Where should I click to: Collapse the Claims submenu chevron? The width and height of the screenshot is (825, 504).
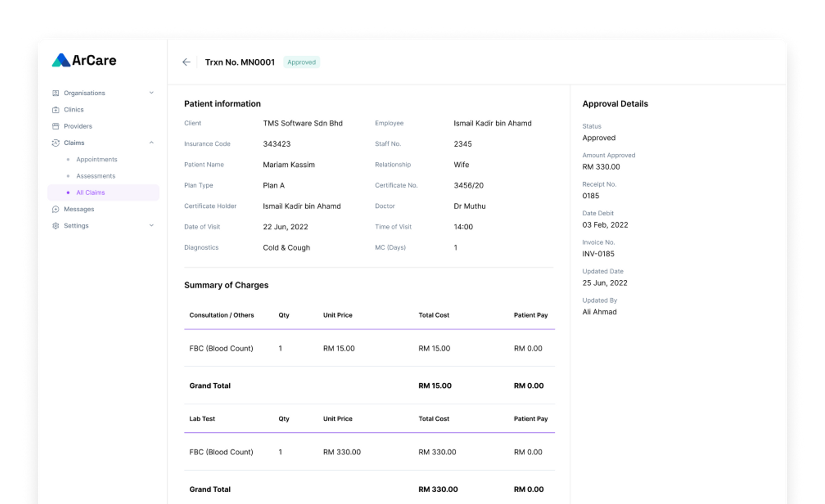[x=151, y=143]
